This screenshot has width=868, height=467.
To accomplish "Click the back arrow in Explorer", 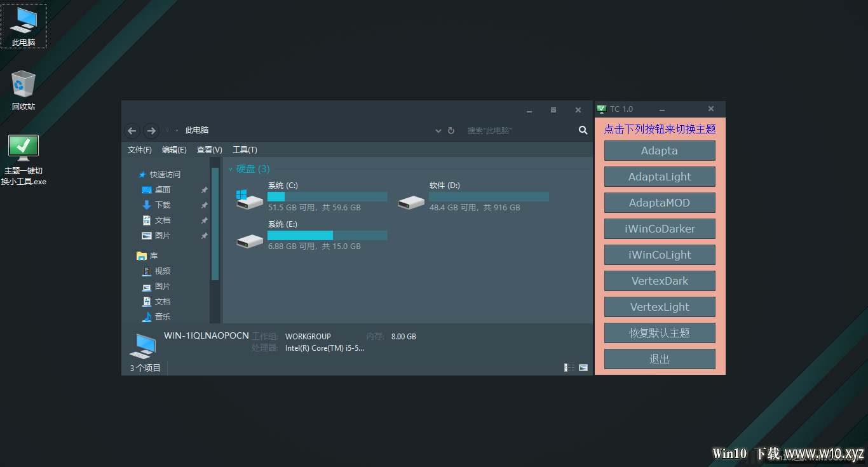I will coord(132,131).
